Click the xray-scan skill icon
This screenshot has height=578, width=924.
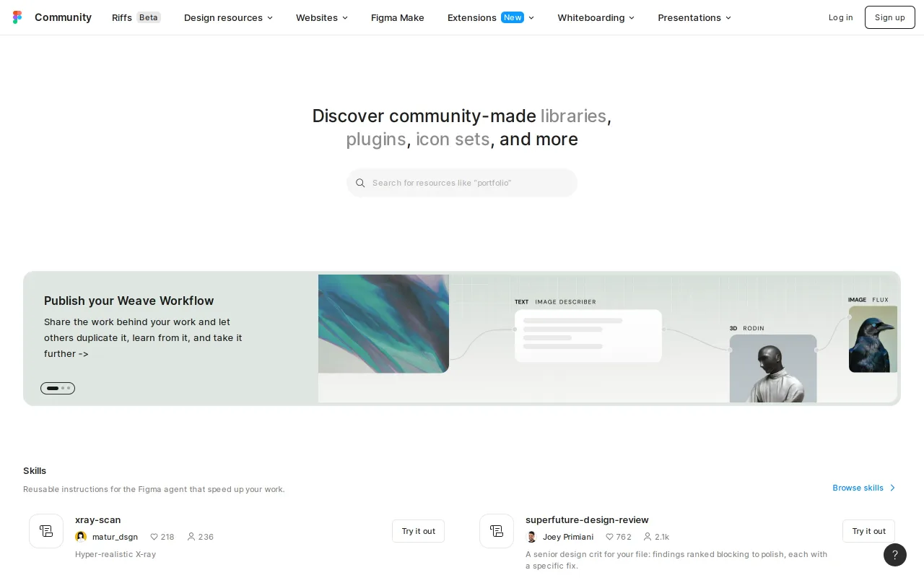pyautogui.click(x=46, y=531)
